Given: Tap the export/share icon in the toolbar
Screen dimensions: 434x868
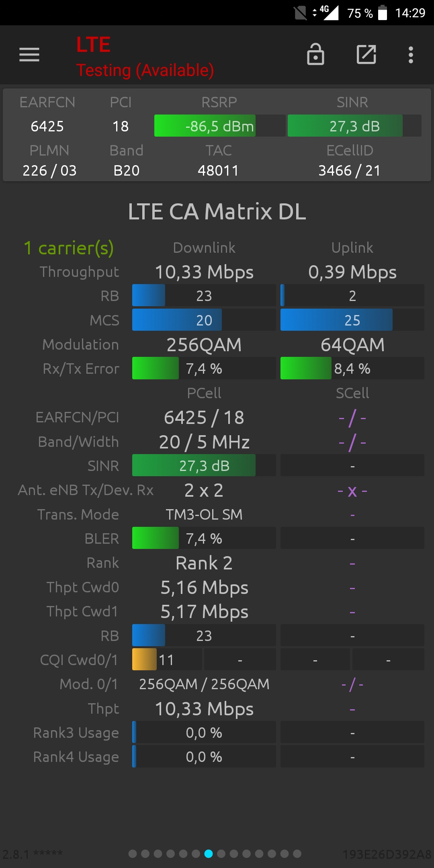Looking at the screenshot, I should [366, 54].
